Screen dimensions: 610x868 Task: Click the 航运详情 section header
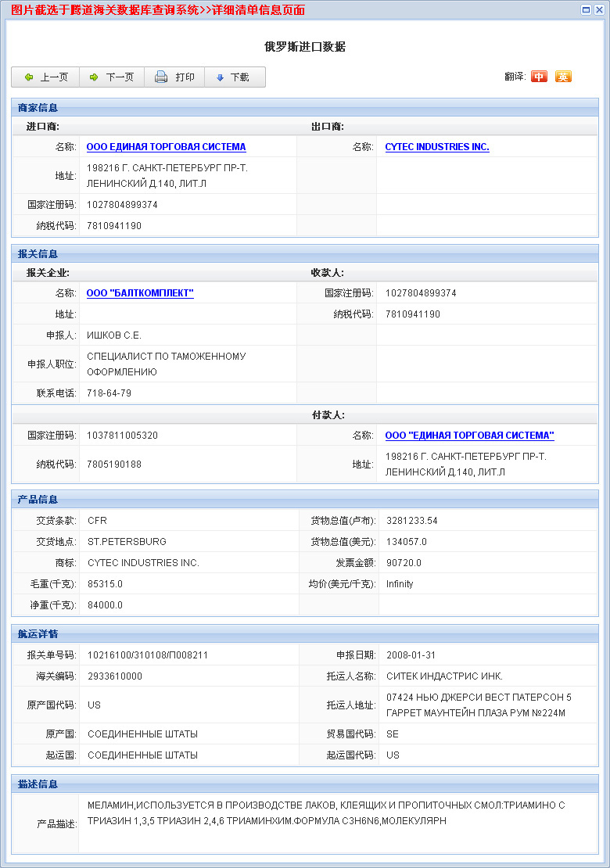(x=38, y=634)
